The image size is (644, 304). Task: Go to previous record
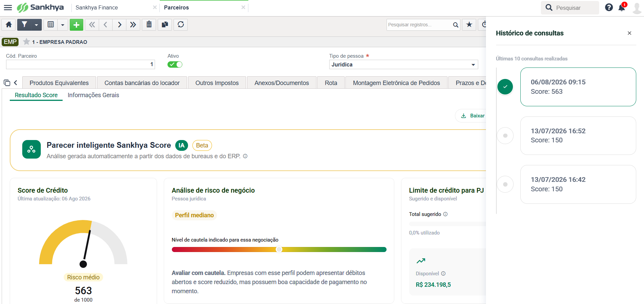pos(105,25)
